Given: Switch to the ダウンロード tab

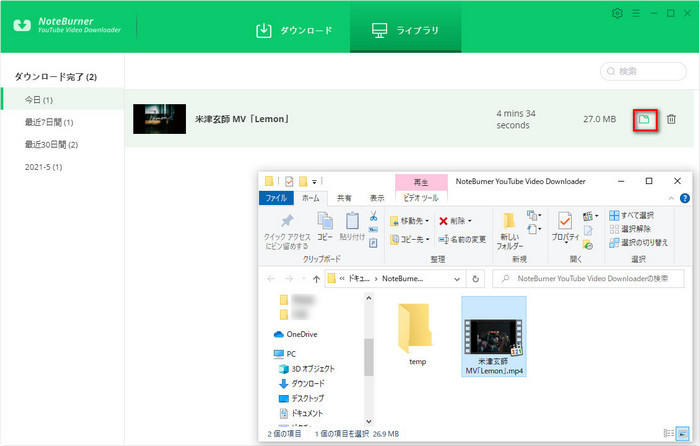Looking at the screenshot, I should pyautogui.click(x=294, y=30).
